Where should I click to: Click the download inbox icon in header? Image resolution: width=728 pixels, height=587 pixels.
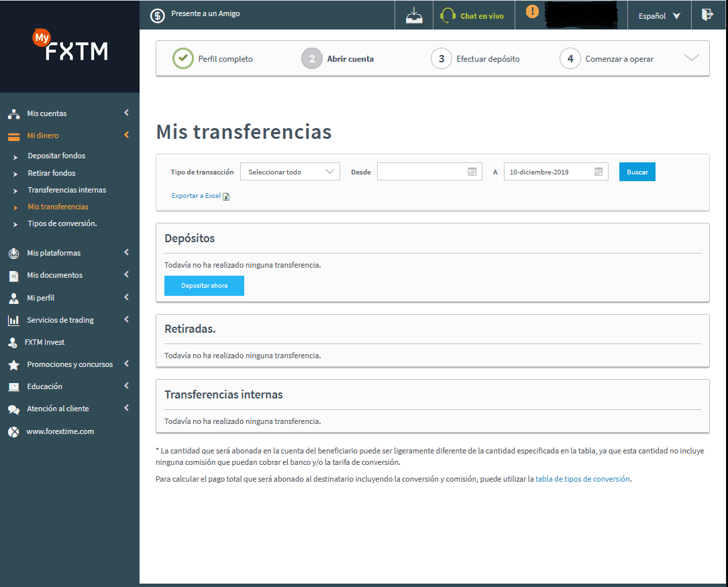coord(414,15)
